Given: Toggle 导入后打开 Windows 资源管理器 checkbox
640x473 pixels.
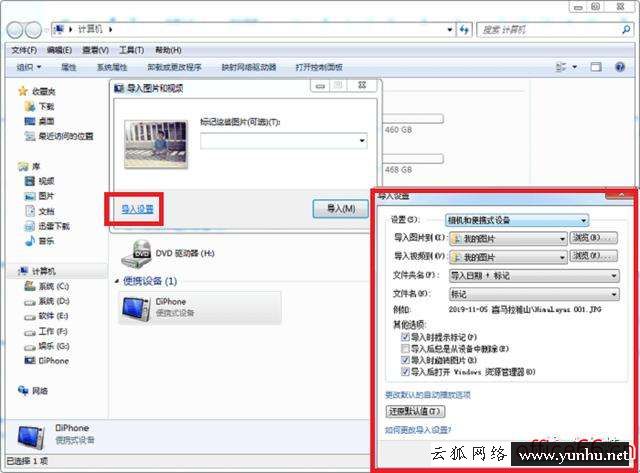Looking at the screenshot, I should click(405, 371).
